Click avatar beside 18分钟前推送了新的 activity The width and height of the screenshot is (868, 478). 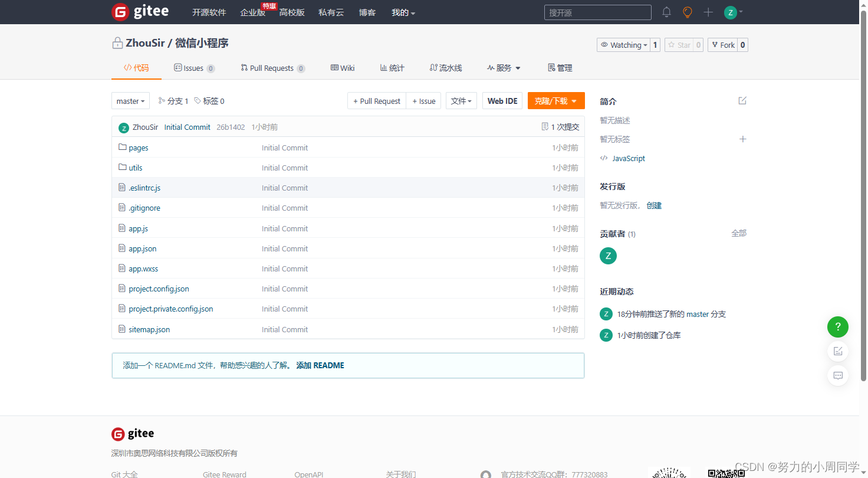click(606, 314)
